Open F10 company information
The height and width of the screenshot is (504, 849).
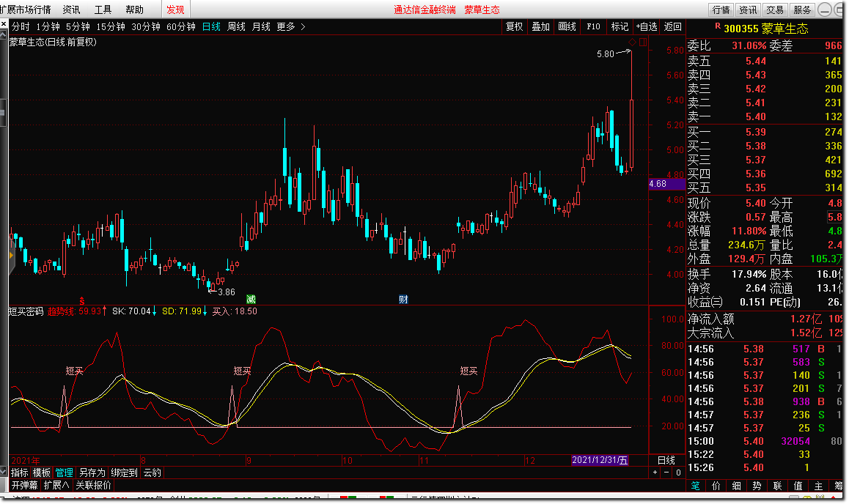(593, 26)
